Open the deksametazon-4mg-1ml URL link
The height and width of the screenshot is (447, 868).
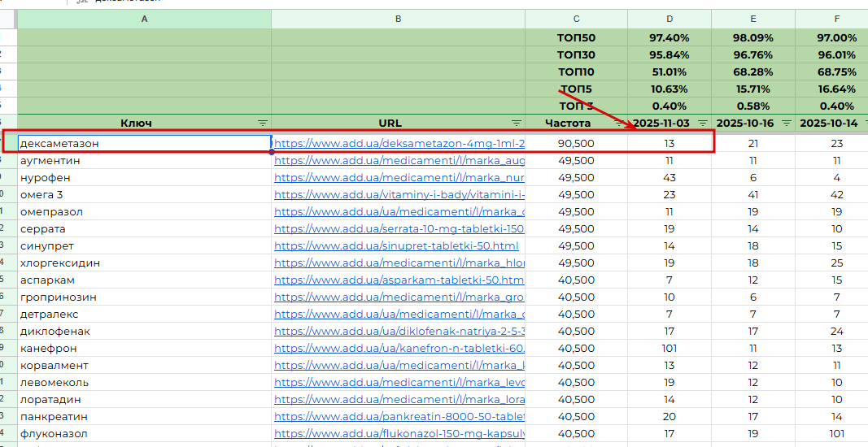point(399,143)
